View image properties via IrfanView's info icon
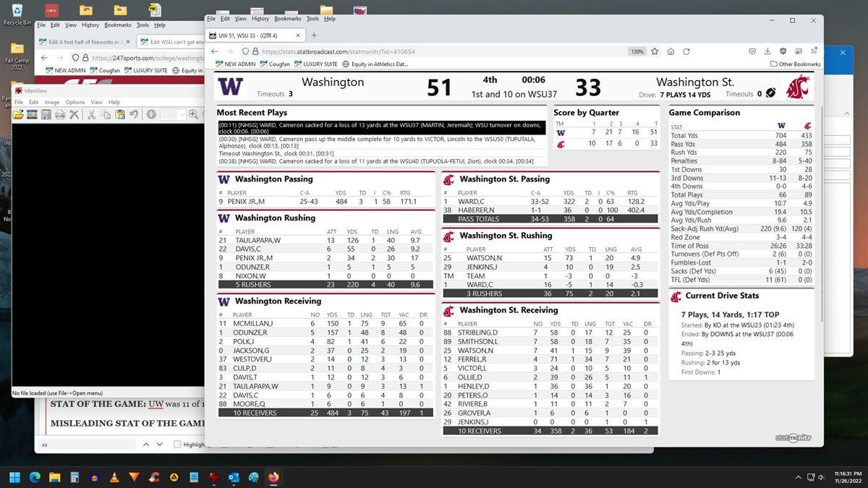 (152, 115)
